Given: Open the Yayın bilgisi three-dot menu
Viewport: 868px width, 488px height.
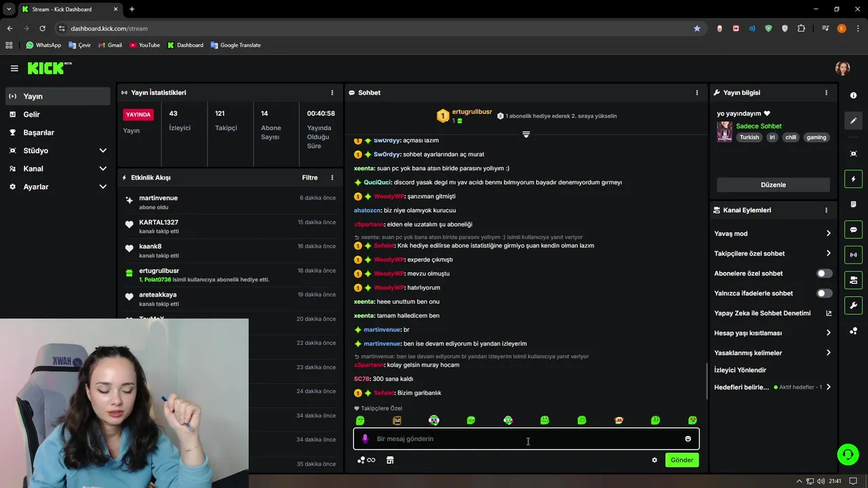Looking at the screenshot, I should (x=826, y=92).
